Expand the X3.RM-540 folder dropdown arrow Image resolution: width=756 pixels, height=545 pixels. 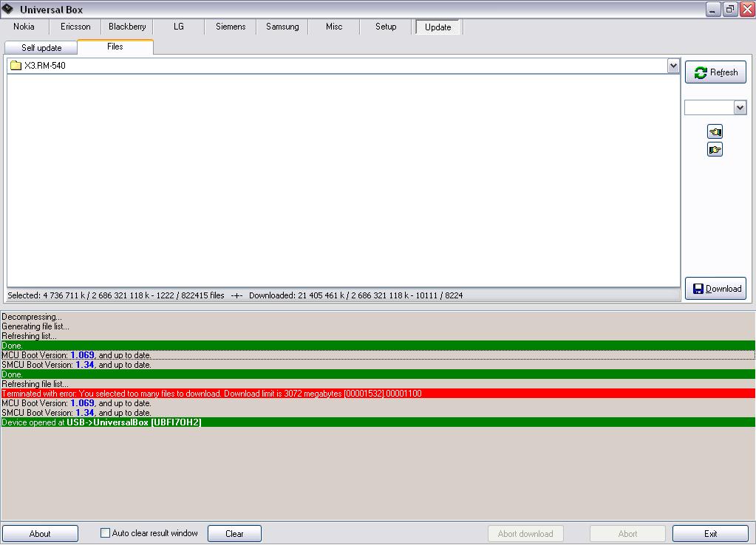tap(673, 66)
